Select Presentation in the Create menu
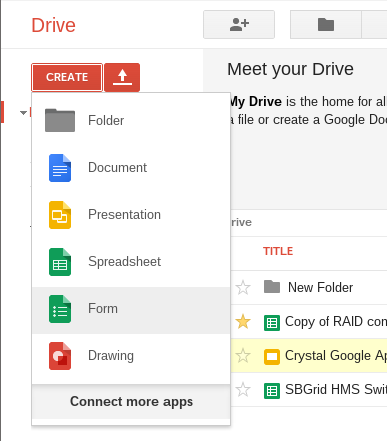Screen dimensions: 387x441 click(x=131, y=215)
